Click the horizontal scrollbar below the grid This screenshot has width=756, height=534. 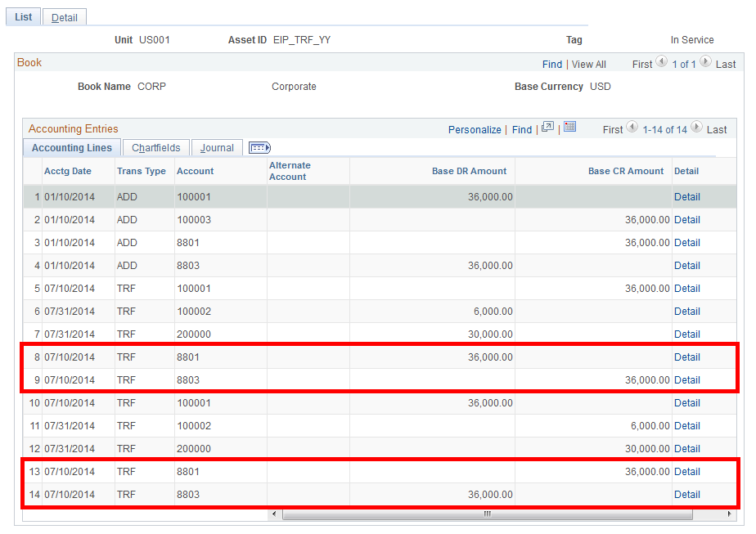click(486, 514)
